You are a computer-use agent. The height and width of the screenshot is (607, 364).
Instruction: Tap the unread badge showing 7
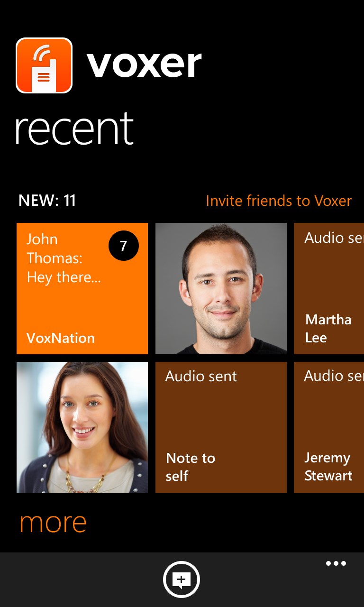(124, 246)
